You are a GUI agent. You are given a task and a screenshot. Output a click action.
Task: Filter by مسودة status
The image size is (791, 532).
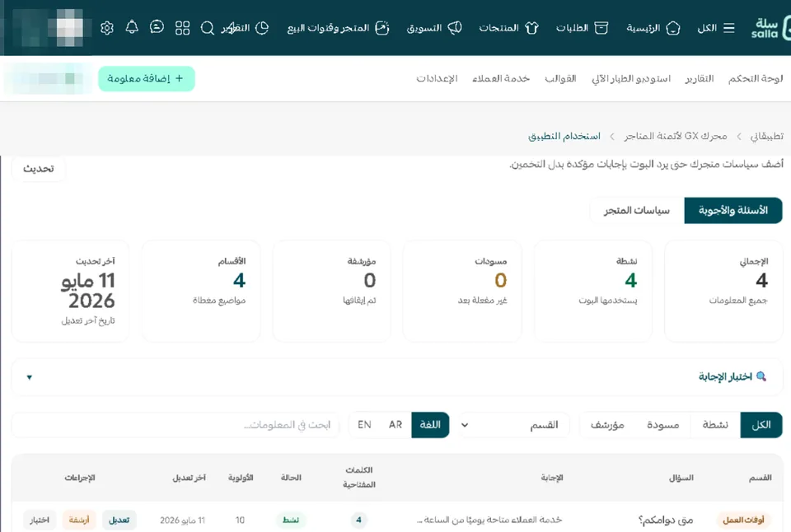tap(662, 425)
